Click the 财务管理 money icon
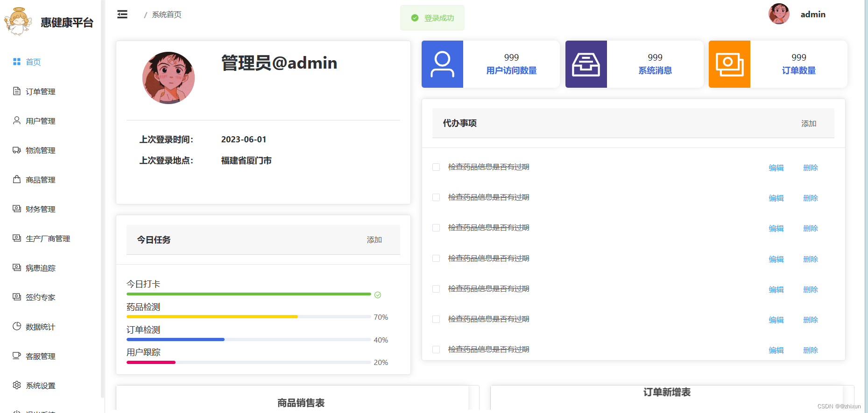 tap(17, 209)
